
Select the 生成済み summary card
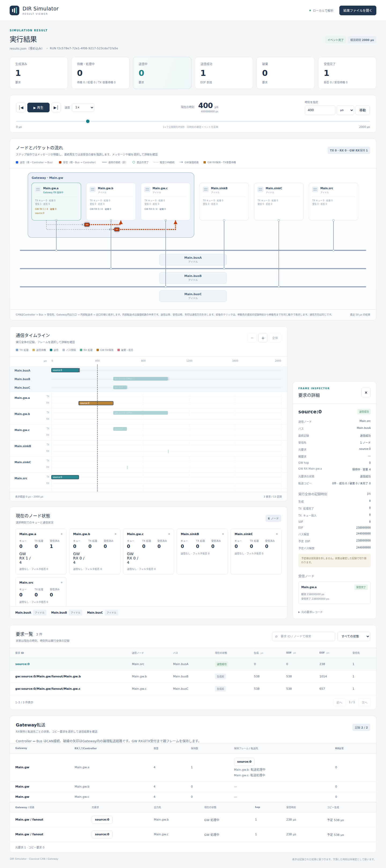click(39, 73)
